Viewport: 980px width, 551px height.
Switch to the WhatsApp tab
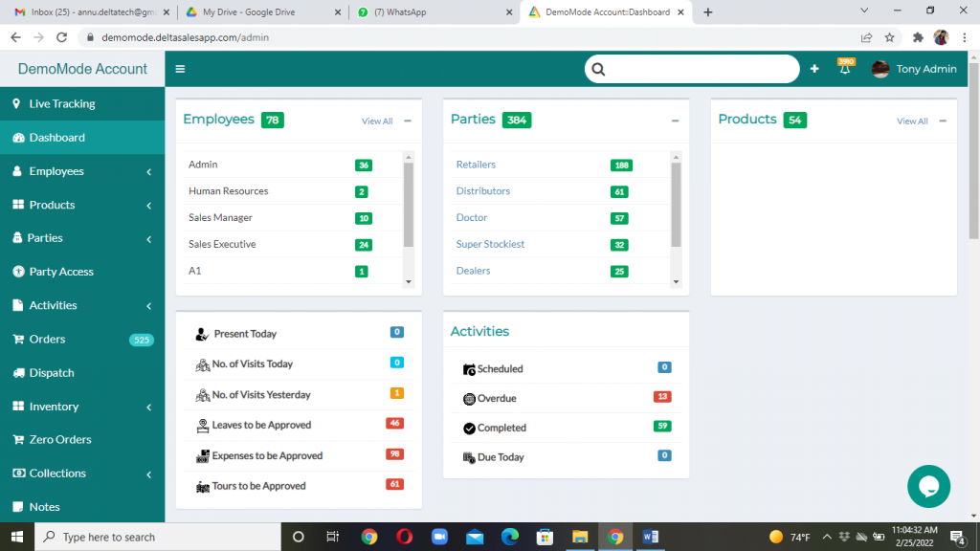tap(434, 11)
